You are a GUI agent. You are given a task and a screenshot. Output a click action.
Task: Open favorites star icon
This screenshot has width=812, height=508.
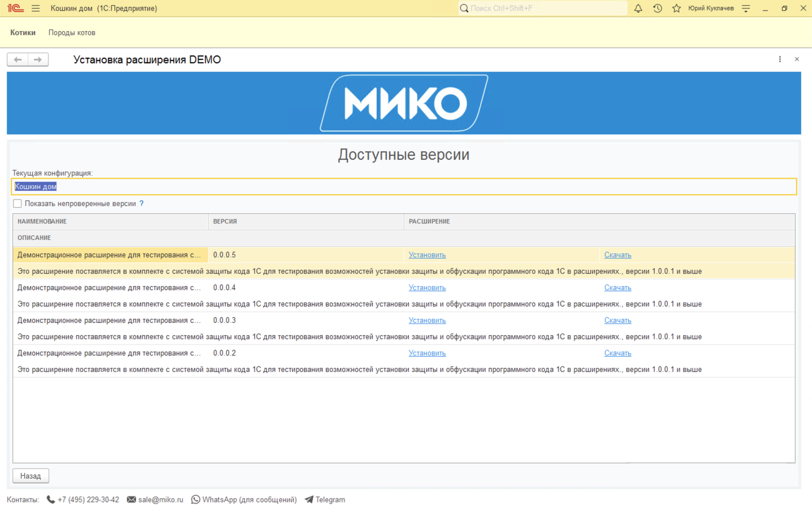point(676,8)
